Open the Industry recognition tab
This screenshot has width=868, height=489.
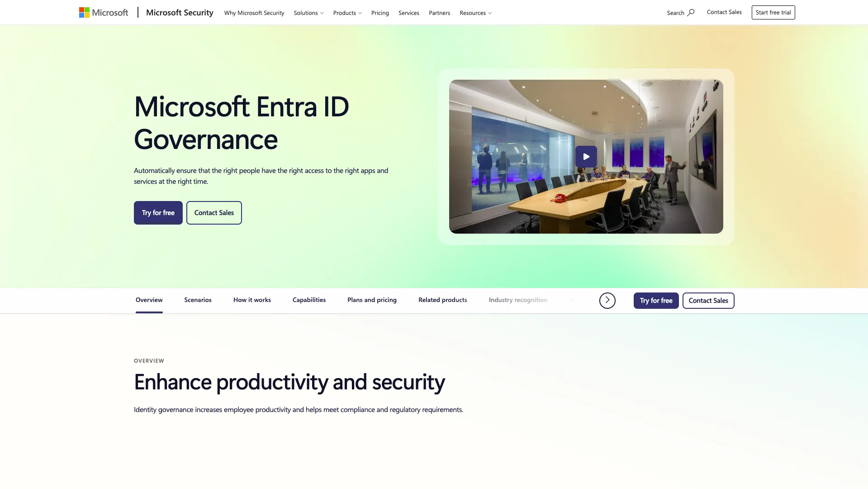tap(518, 300)
